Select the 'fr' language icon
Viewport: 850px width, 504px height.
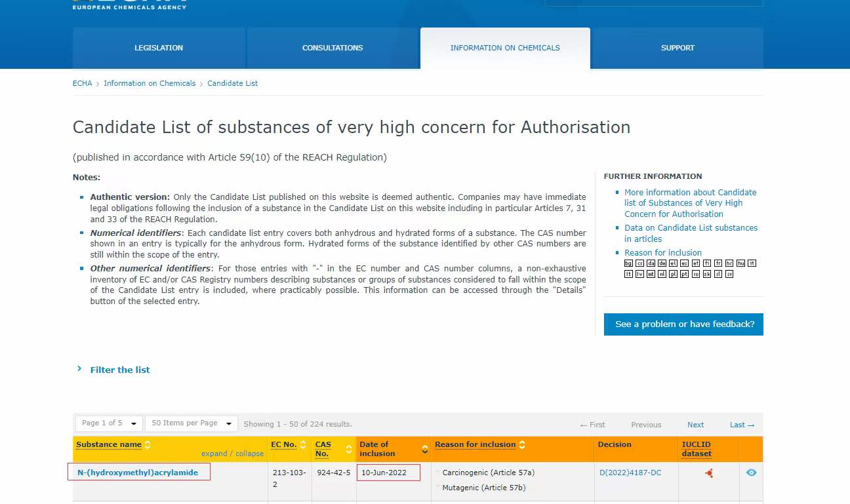click(x=718, y=263)
